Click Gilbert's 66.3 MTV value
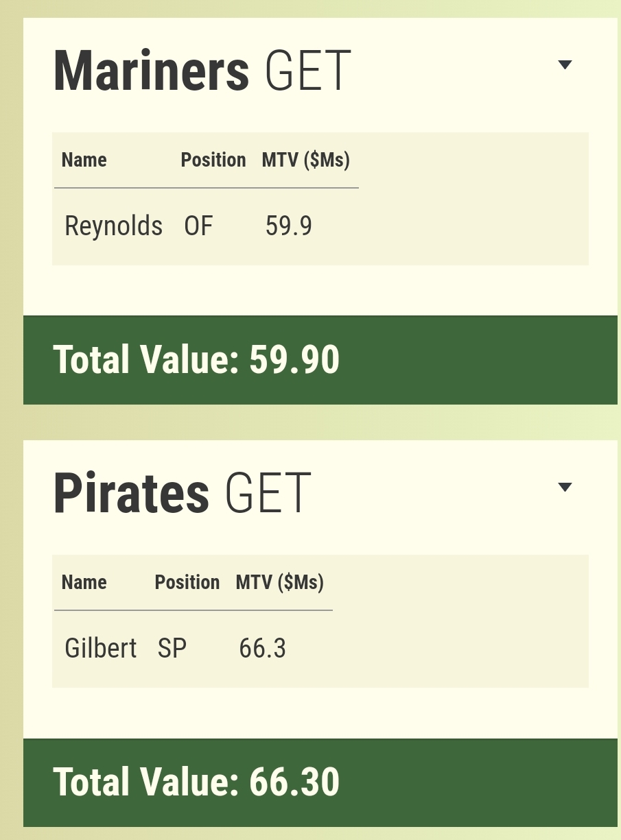Screen dimensions: 621x840 [263, 648]
